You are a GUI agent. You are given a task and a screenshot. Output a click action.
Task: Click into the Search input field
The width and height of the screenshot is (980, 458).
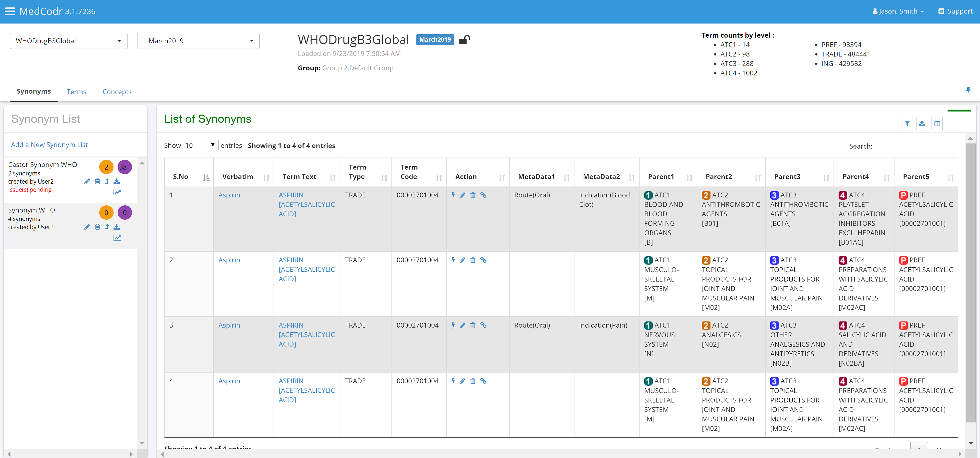click(x=916, y=146)
